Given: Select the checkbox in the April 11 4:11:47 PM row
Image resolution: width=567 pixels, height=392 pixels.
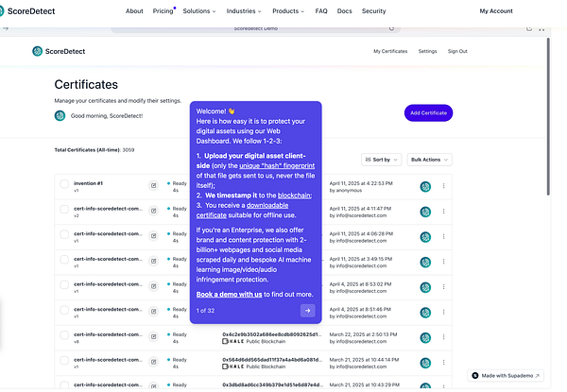Looking at the screenshot, I should click(64, 209).
